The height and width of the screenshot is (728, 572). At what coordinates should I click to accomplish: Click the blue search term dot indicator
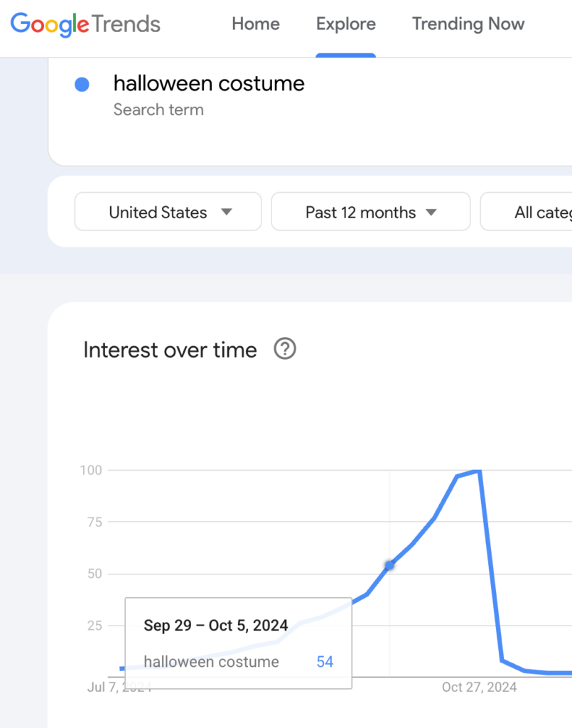83,84
